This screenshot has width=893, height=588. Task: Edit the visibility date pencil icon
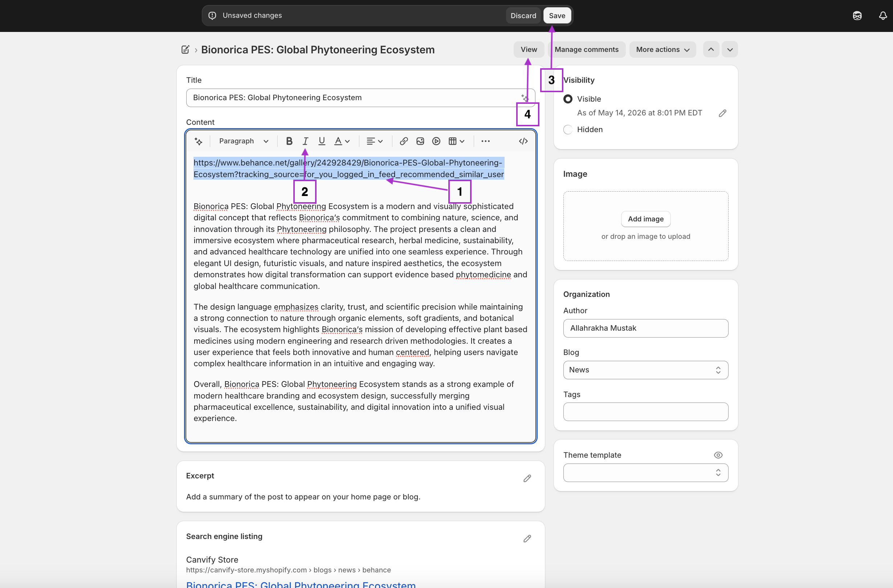[x=722, y=113]
